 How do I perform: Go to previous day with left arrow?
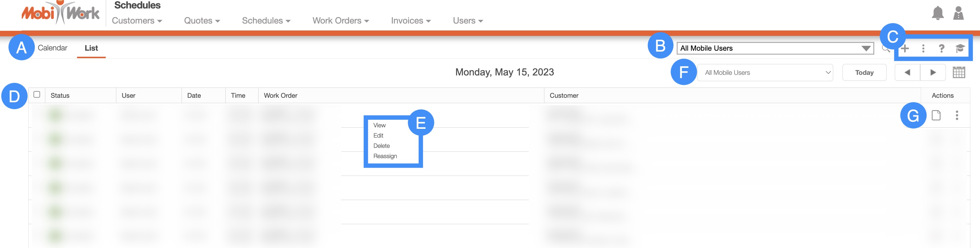(907, 72)
